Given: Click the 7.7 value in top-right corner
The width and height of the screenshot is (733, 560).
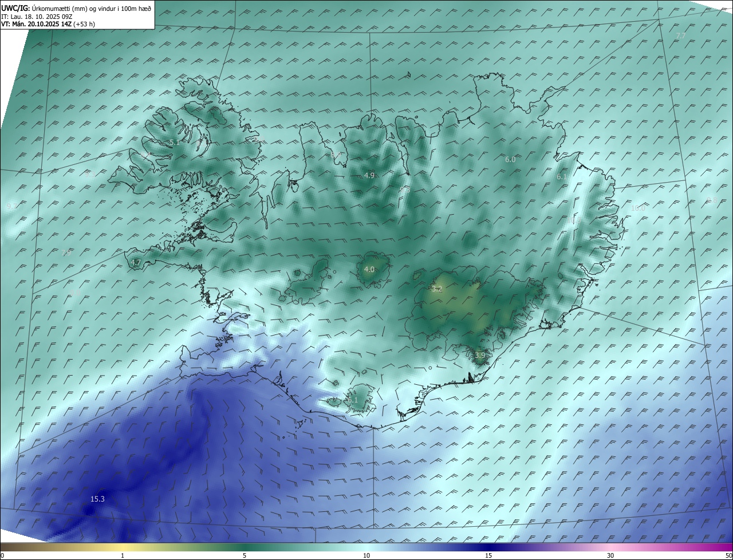Looking at the screenshot, I should pos(680,36).
